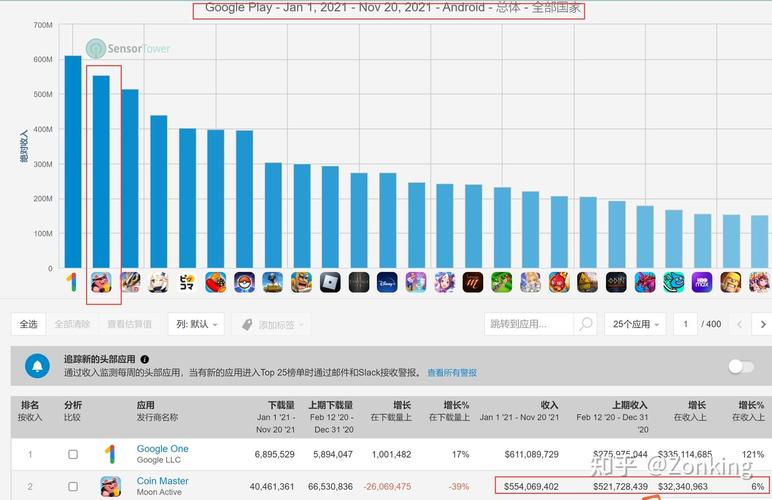Click the Genshin Impact icon below the chart
Viewport: 772px width, 500px height.
(x=159, y=282)
